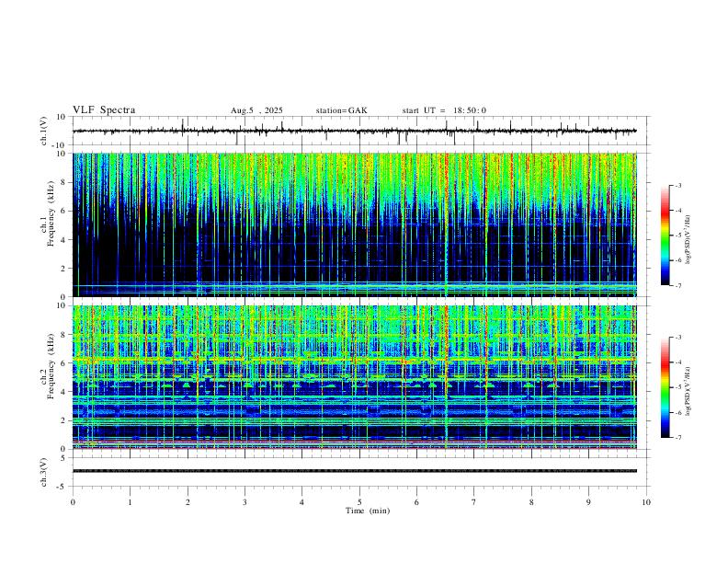Click the 'ch.3(V)' axis label
This screenshot has height=563, width=728.
coord(44,473)
